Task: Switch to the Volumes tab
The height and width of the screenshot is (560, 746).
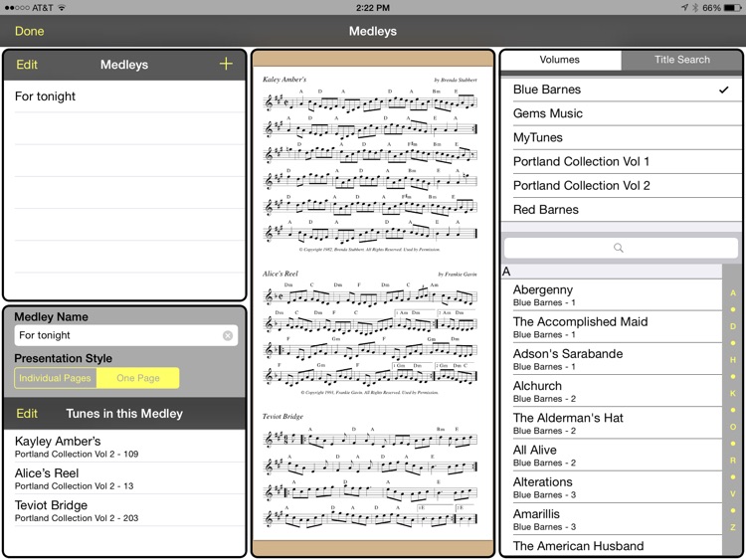Action: point(560,60)
